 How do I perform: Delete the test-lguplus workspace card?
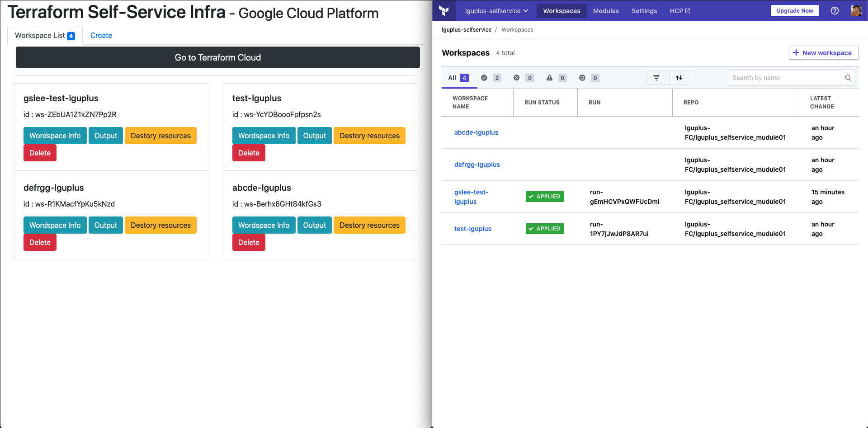click(x=249, y=153)
